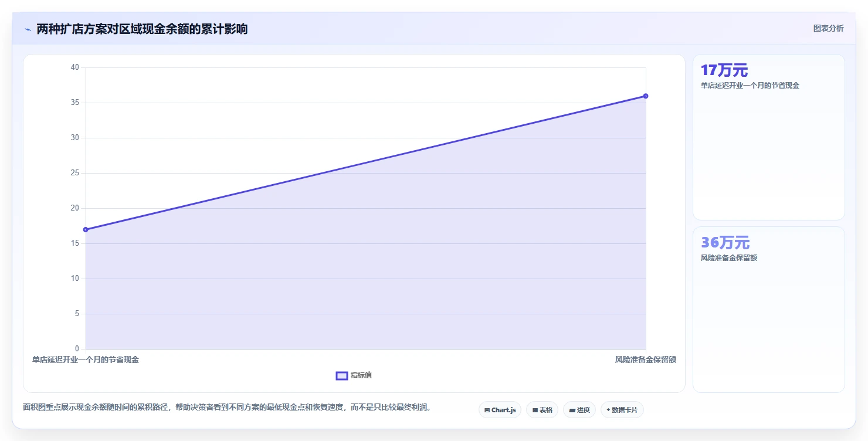868x441 pixels.
Task: Click the 进度 tag
Action: point(579,410)
